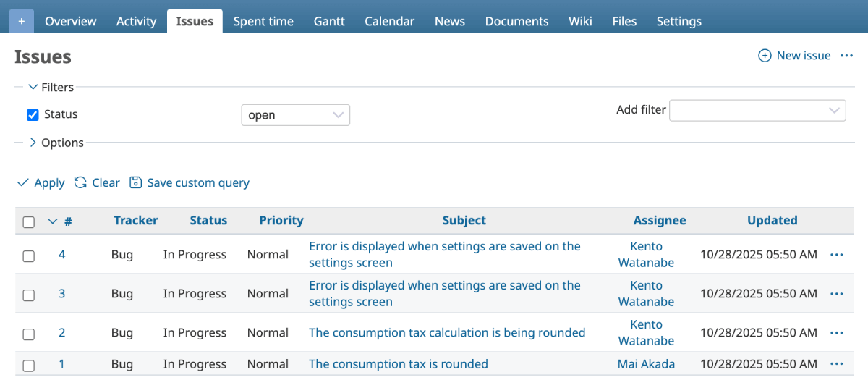Viewport: 868px width, 380px height.
Task: Click the Save custom query icon
Action: [x=136, y=182]
